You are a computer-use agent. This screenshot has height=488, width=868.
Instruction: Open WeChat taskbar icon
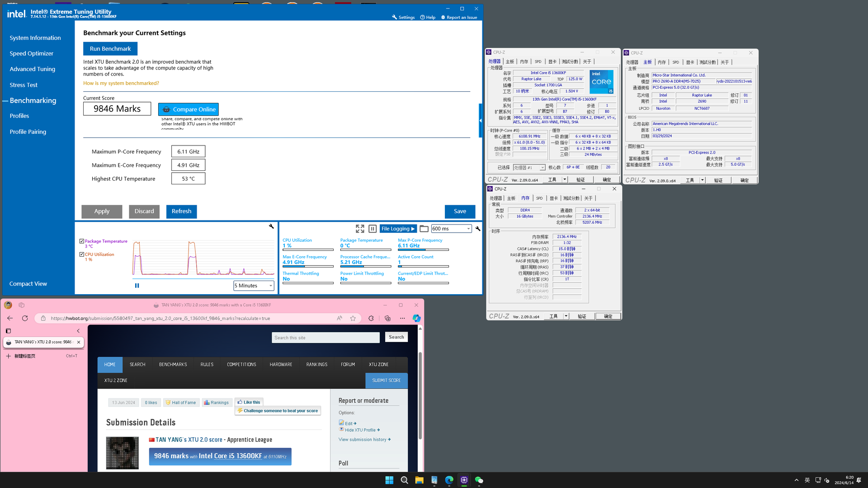coord(479,480)
